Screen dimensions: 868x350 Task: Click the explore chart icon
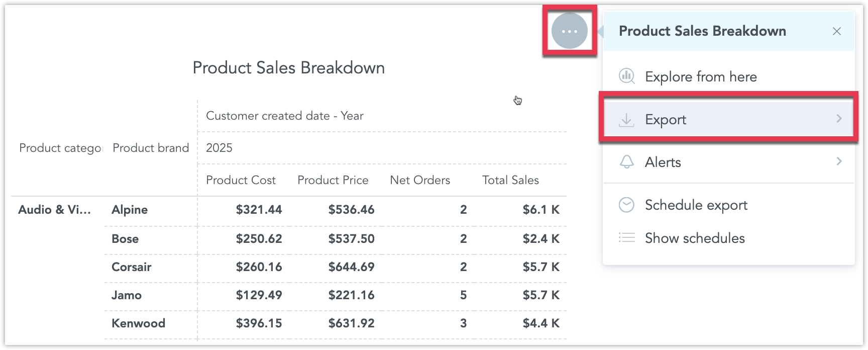626,76
